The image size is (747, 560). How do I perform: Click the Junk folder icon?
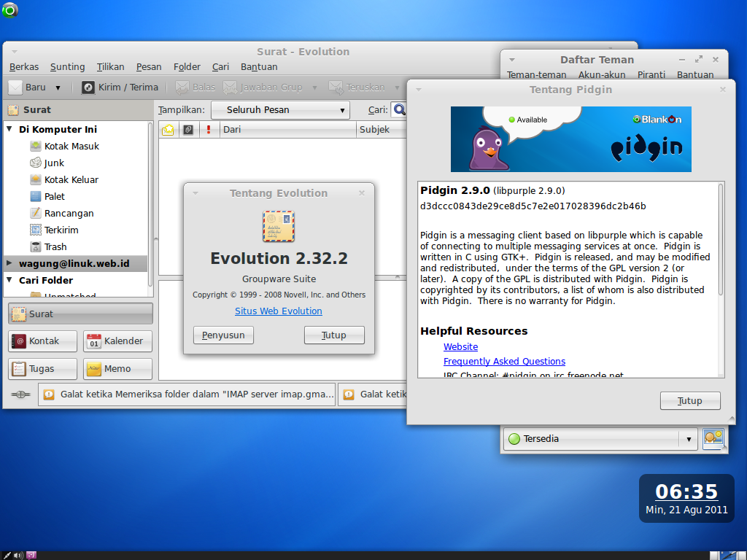[36, 163]
